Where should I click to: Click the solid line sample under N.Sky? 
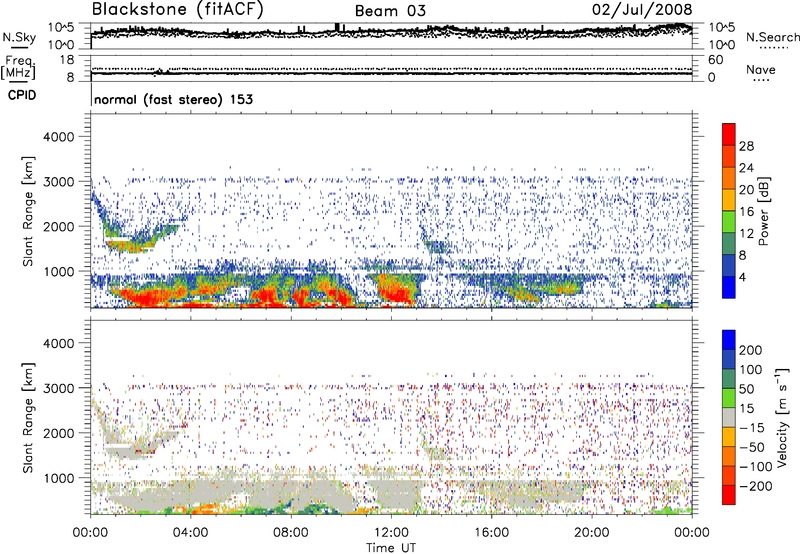19,48
